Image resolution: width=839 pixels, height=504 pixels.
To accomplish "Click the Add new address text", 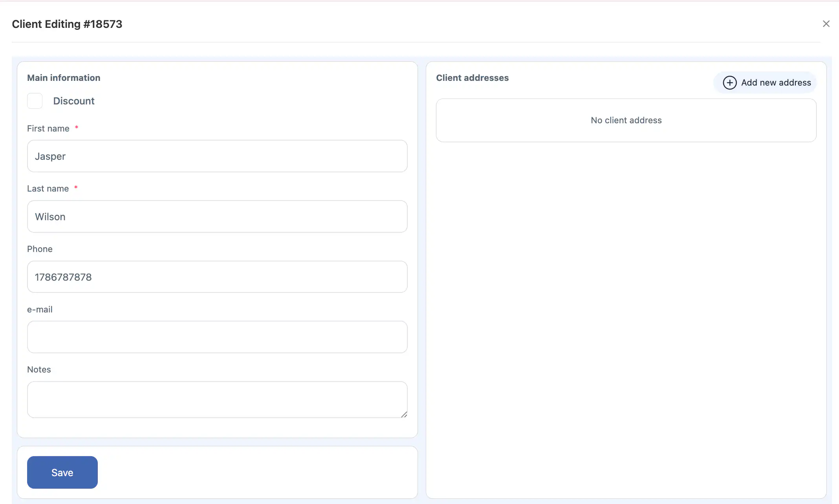I will (776, 83).
